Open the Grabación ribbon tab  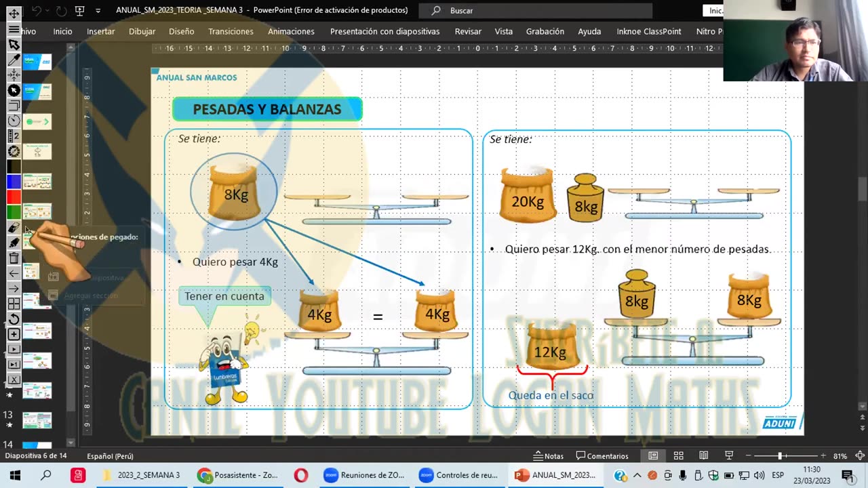click(x=545, y=31)
